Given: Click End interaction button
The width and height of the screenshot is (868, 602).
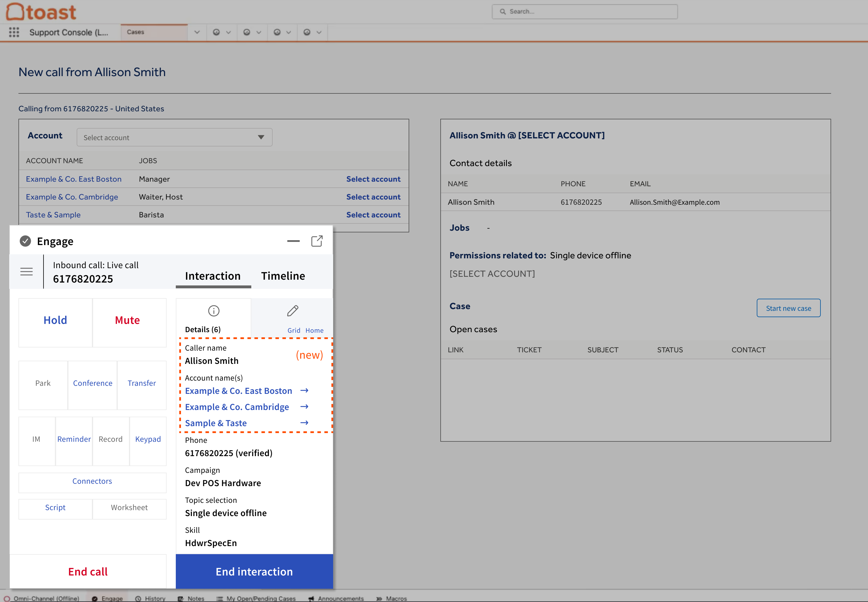Looking at the screenshot, I should click(x=254, y=572).
